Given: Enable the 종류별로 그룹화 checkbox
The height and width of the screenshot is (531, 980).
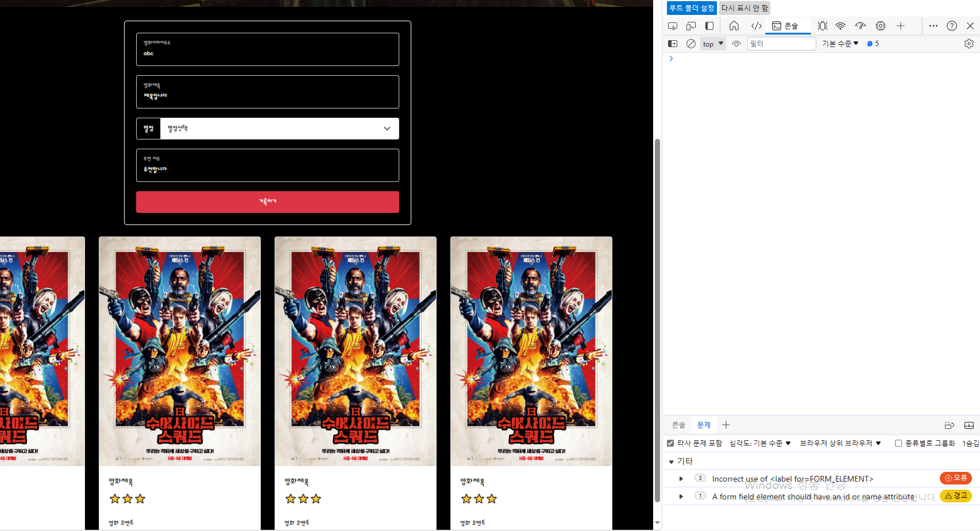Looking at the screenshot, I should (x=898, y=443).
